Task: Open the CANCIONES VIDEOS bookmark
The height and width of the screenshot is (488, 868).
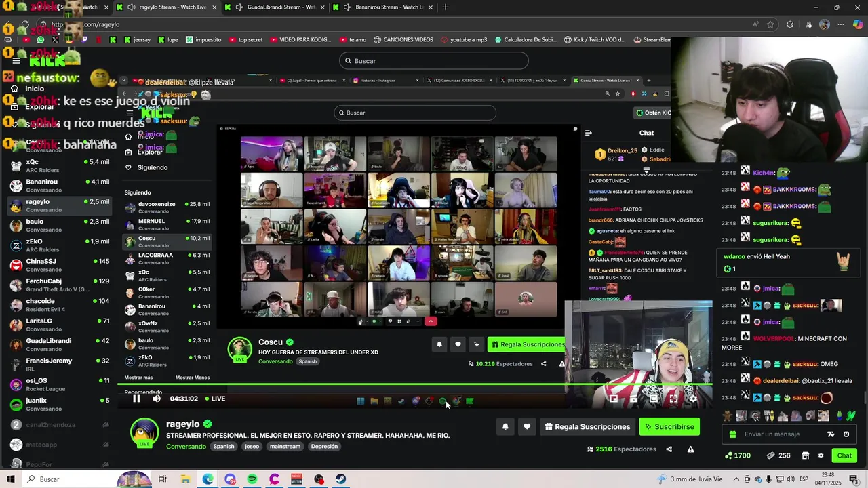Action: coord(403,40)
